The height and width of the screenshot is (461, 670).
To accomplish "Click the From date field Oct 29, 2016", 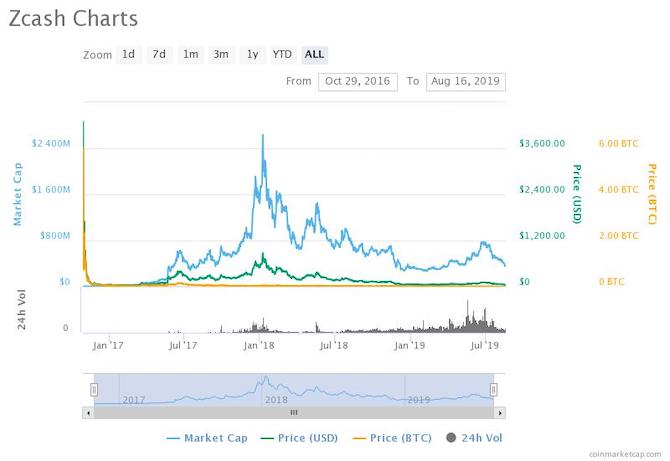I will point(358,82).
